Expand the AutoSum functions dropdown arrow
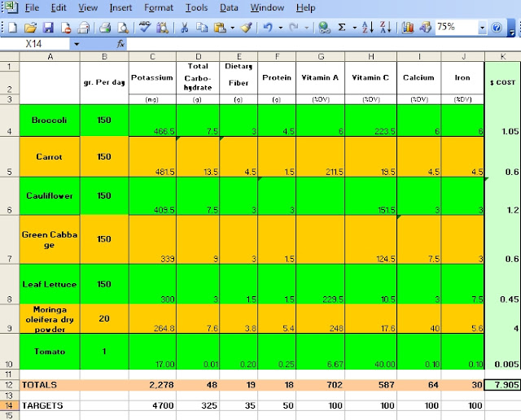Viewport: 521px width, 420px height. tap(355, 28)
